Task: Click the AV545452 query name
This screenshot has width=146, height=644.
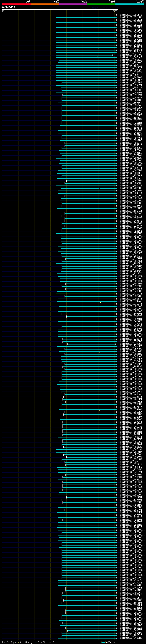Action: (8, 8)
